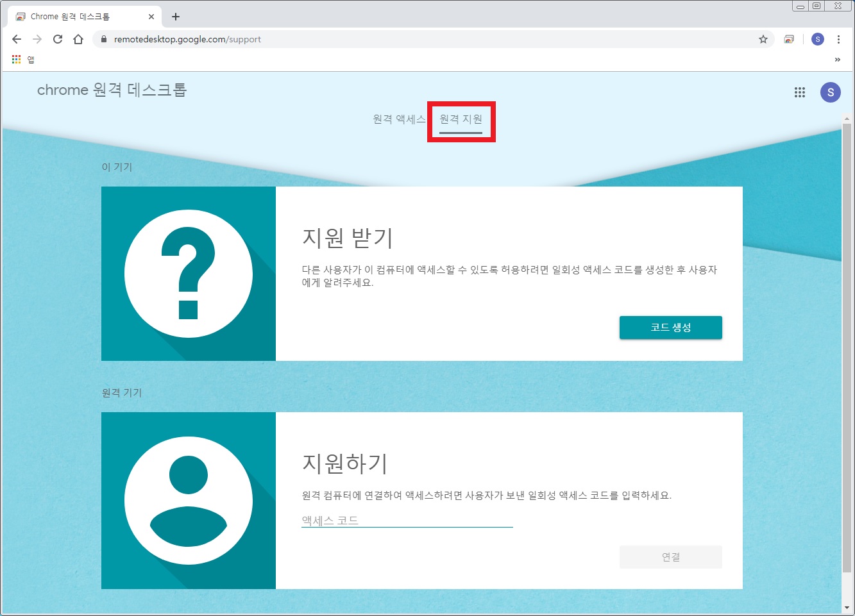The image size is (855, 616).
Task: Click the disabled 연결 button
Action: [x=671, y=557]
